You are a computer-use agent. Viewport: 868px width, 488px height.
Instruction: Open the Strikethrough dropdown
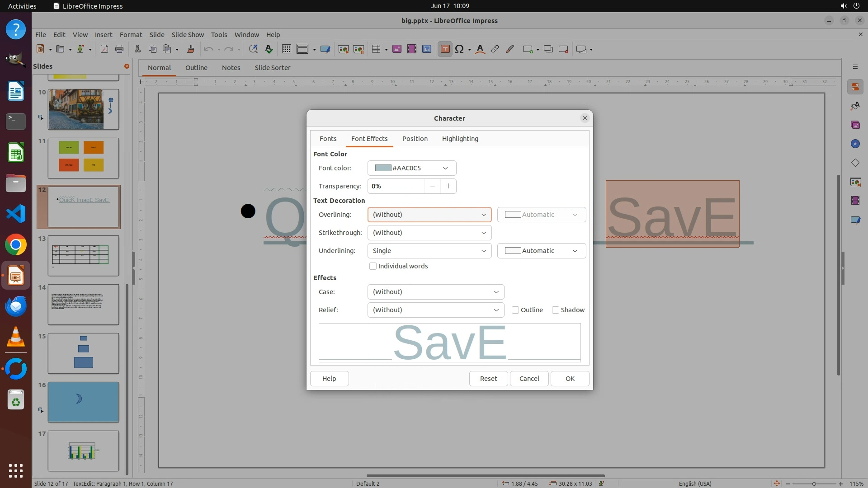pos(429,233)
